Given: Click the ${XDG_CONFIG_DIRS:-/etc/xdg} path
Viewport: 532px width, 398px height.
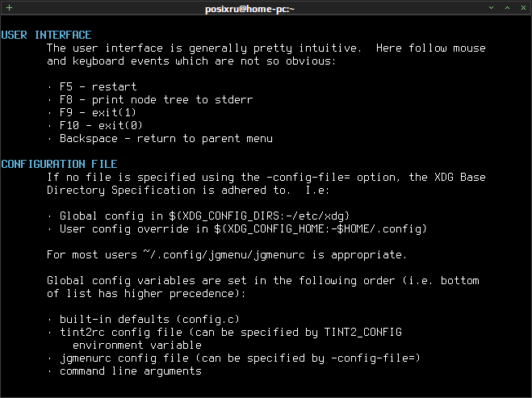Looking at the screenshot, I should [x=259, y=216].
